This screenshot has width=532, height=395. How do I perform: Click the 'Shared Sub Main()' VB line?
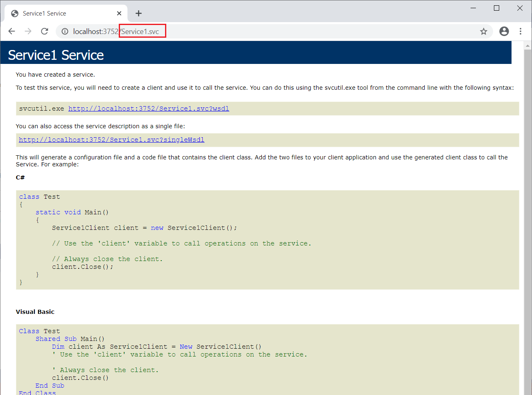pos(70,339)
